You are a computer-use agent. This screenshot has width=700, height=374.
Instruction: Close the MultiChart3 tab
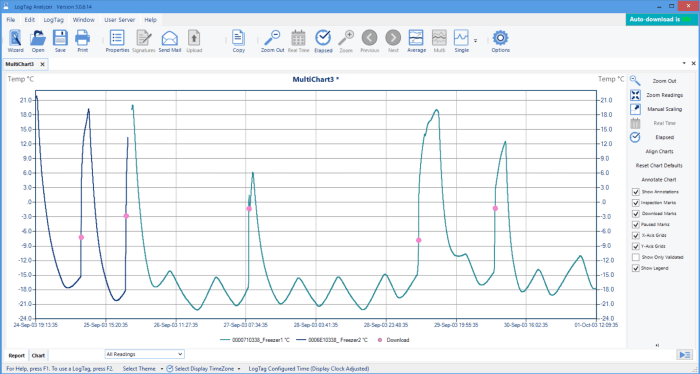[42, 64]
